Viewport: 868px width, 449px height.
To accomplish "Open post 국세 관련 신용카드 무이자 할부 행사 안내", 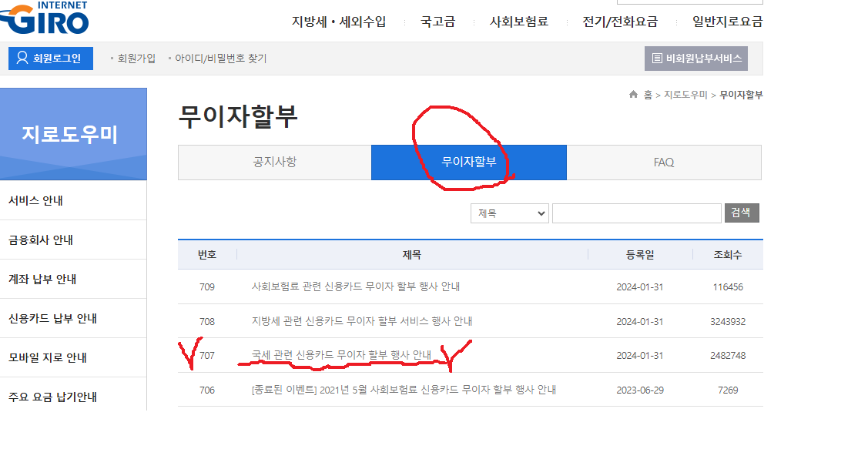I will pos(341,356).
